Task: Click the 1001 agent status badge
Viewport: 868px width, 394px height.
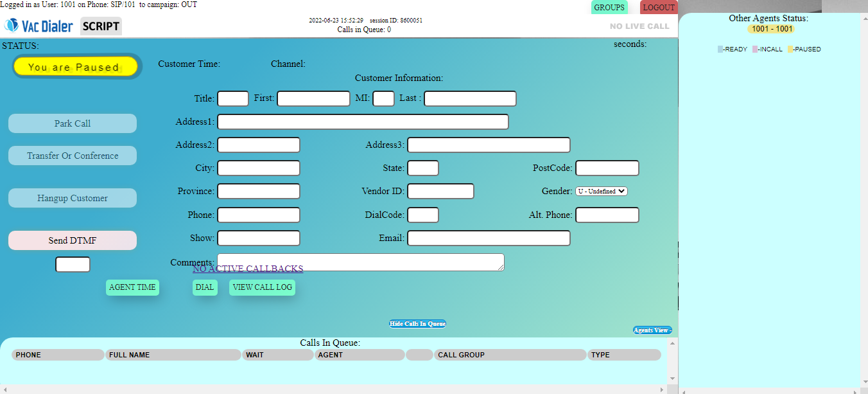Action: 770,29
